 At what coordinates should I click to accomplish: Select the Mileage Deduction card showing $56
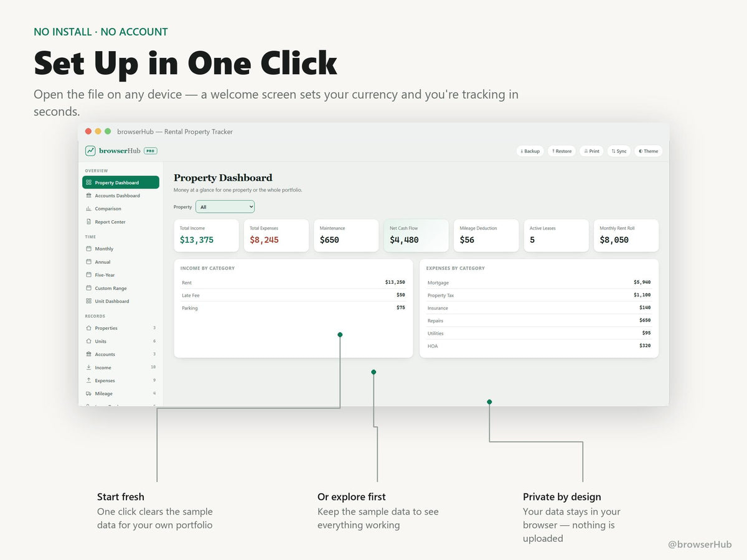point(486,235)
